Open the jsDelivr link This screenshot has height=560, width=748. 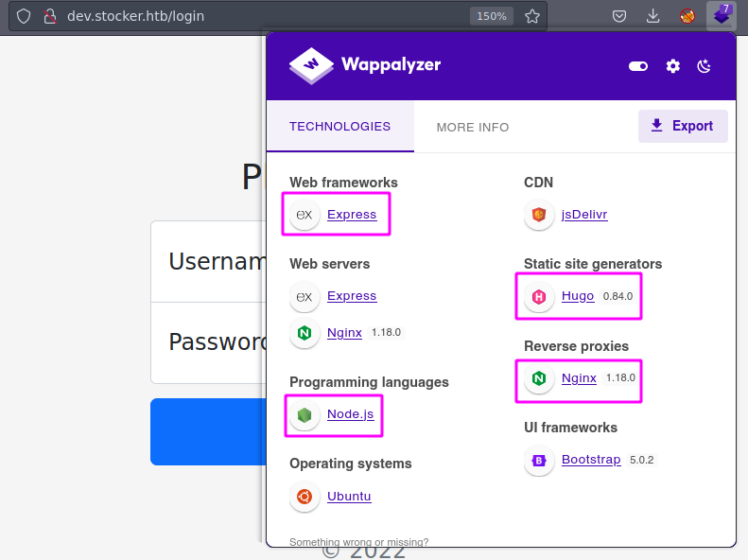click(x=584, y=215)
